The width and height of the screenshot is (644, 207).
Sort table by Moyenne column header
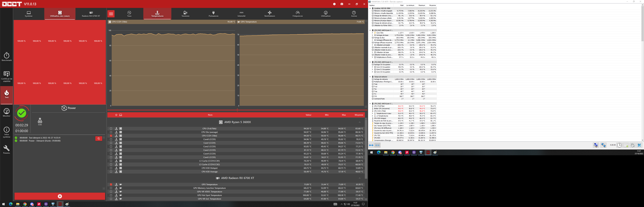coord(359,115)
